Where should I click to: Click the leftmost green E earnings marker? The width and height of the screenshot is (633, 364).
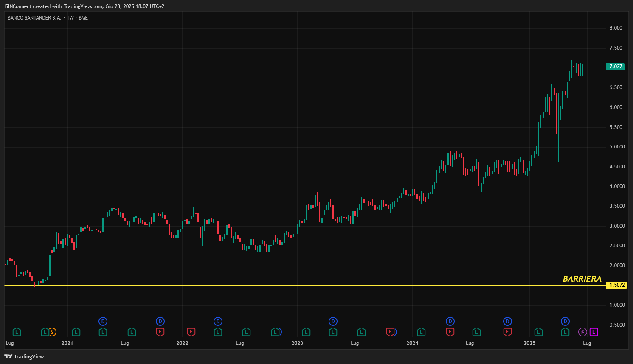pyautogui.click(x=17, y=332)
